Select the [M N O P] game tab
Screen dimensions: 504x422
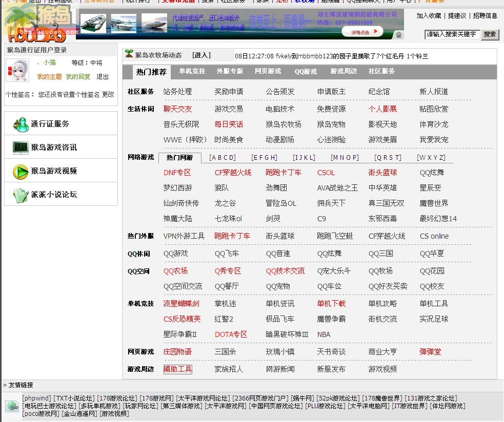tap(345, 158)
